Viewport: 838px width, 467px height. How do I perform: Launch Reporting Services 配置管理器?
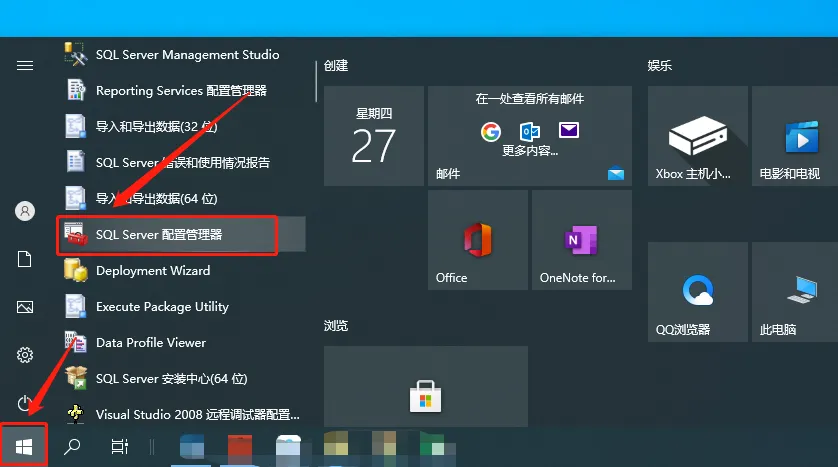point(181,90)
